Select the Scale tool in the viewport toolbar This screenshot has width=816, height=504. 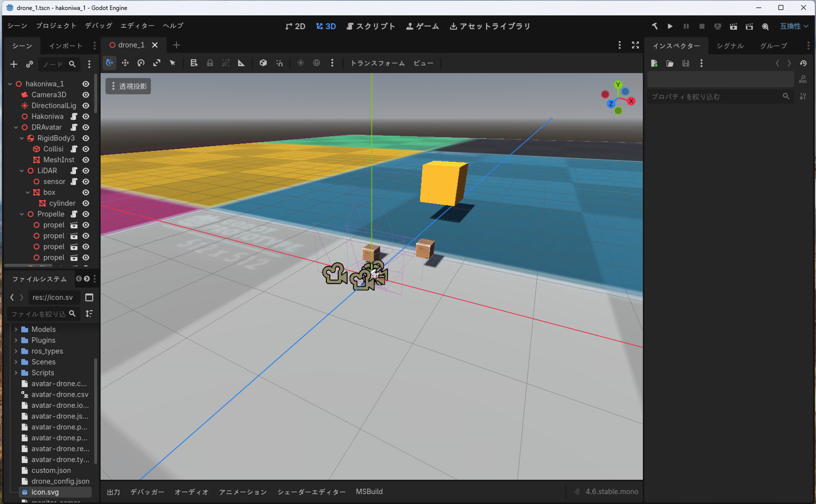pos(156,63)
